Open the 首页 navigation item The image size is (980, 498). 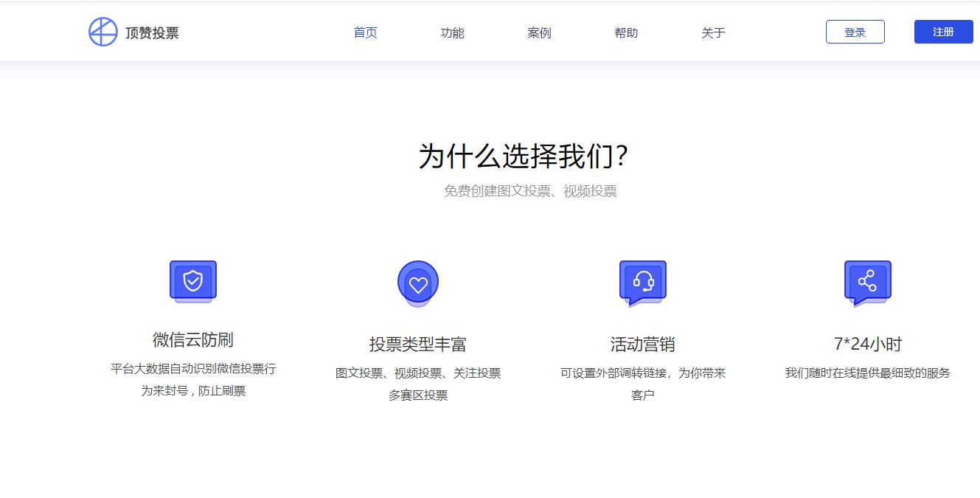pos(364,32)
